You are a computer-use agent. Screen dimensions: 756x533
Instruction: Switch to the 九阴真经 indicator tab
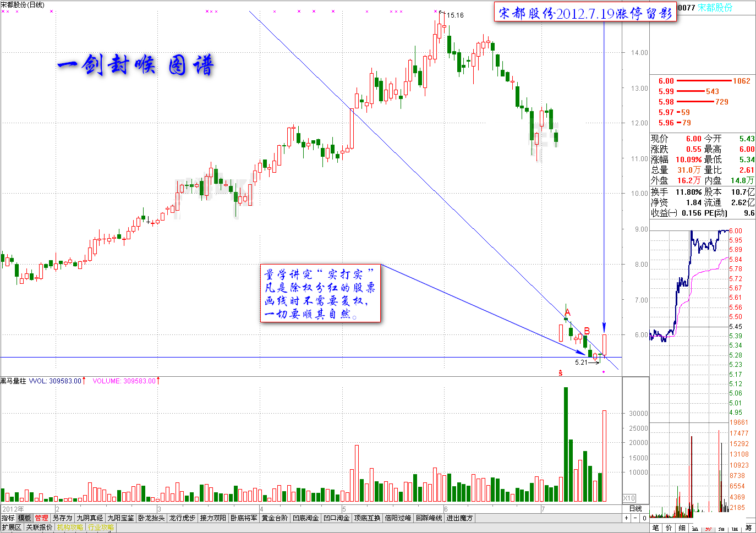pos(90,518)
